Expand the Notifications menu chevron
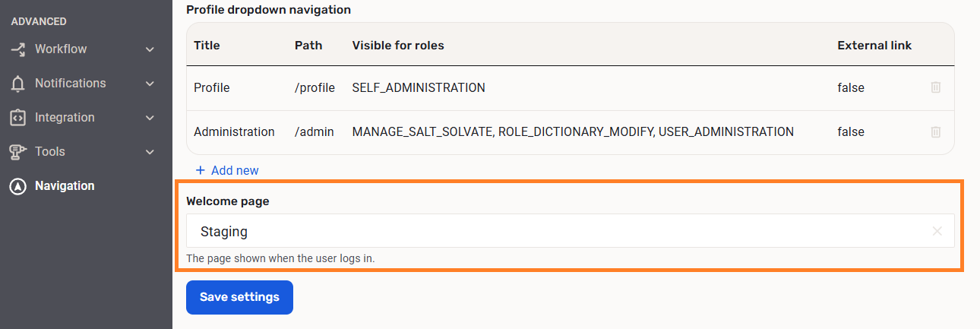This screenshot has width=980, height=329. click(150, 84)
